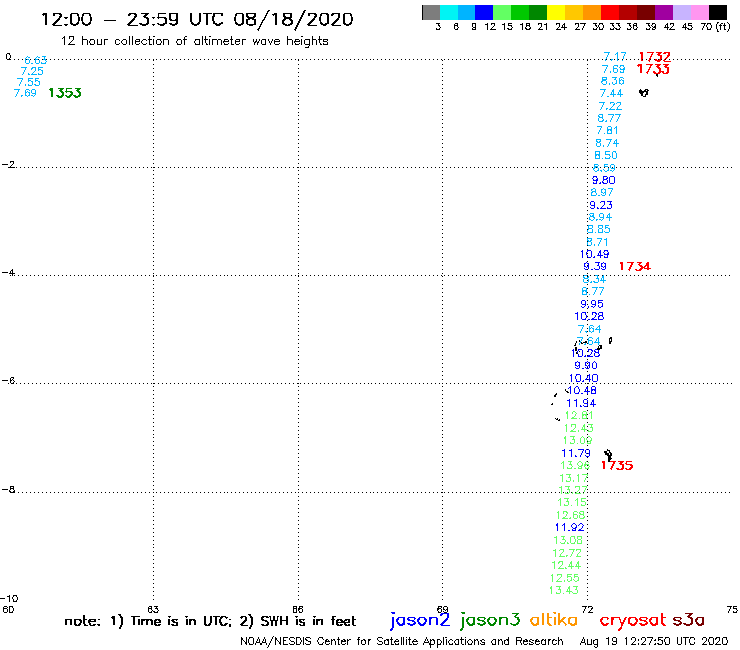Click the 13.43 wave height value
Viewport: 740px width, 650px height.
[563, 590]
